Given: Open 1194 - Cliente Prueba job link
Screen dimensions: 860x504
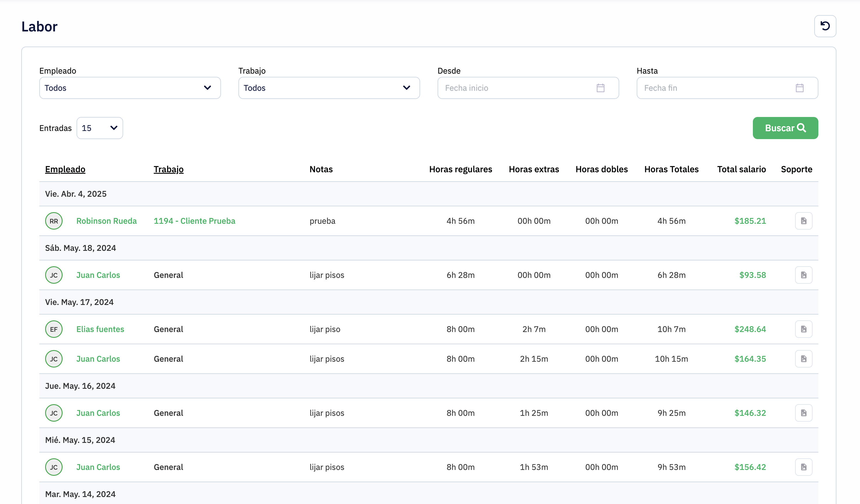Looking at the screenshot, I should point(194,221).
